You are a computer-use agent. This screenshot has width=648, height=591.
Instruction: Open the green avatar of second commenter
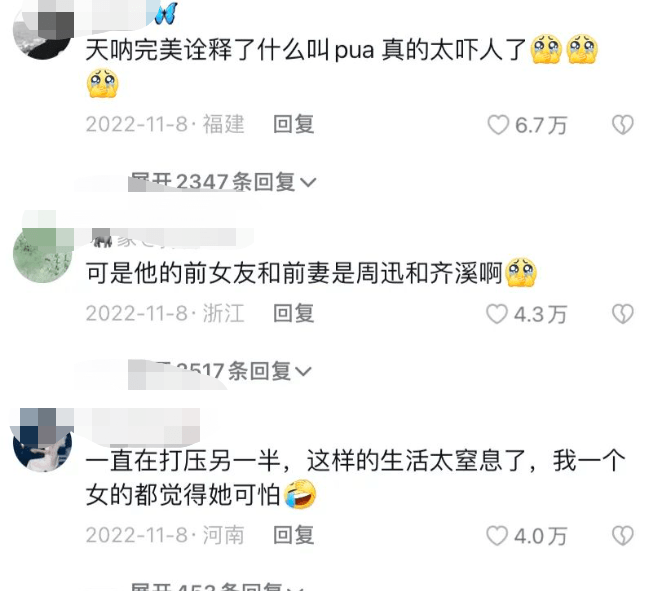click(43, 253)
